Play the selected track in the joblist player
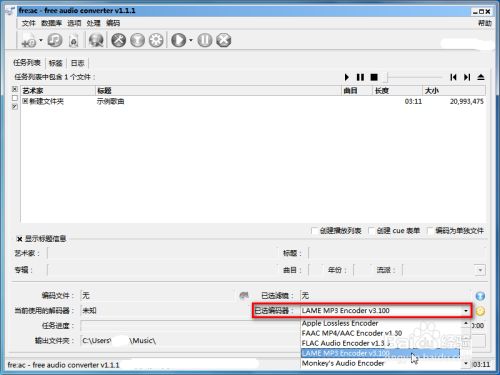Image resolution: width=500 pixels, height=375 pixels. coord(347,77)
